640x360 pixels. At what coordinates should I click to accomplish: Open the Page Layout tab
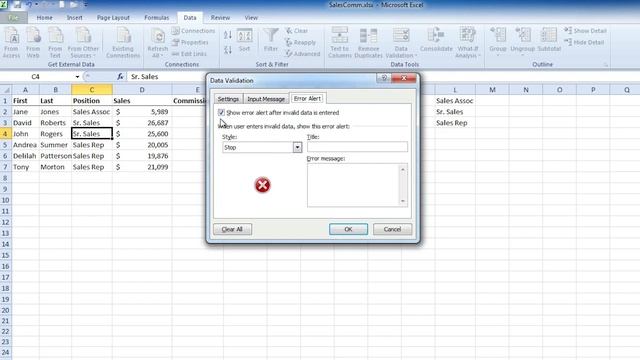pyautogui.click(x=113, y=18)
